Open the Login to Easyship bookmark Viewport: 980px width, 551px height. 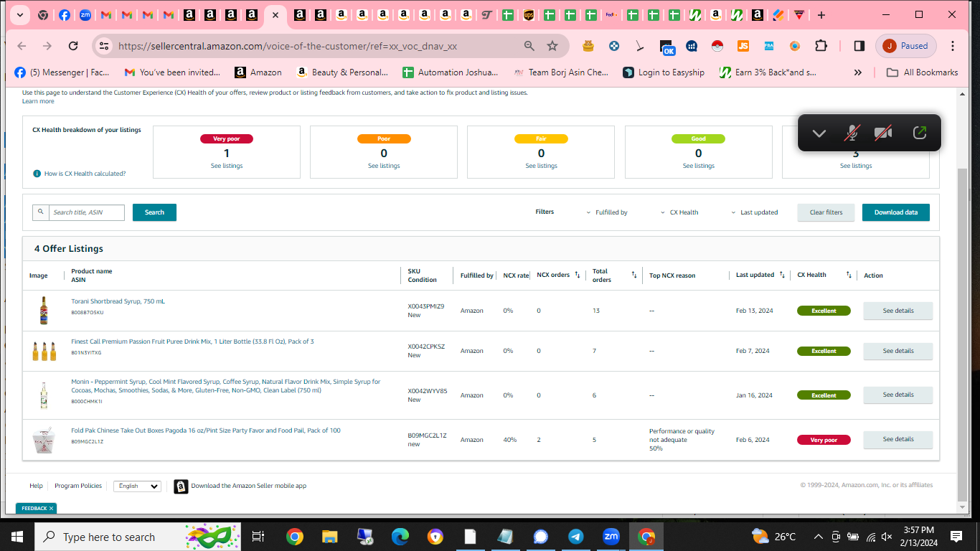click(x=664, y=72)
